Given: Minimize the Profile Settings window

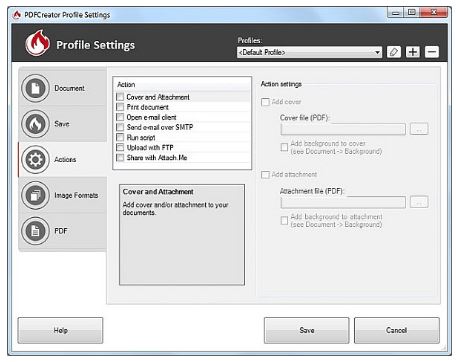Looking at the screenshot, I should point(395,13).
